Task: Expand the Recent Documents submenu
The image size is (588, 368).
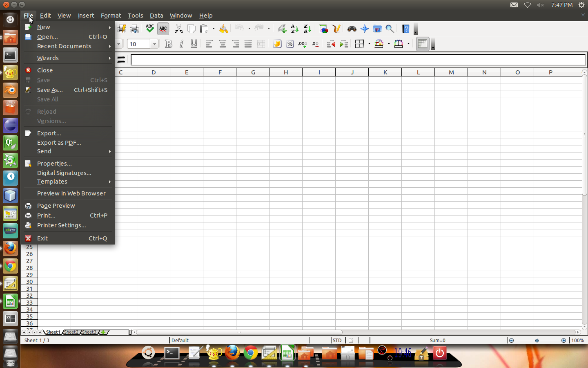Action: [64, 46]
